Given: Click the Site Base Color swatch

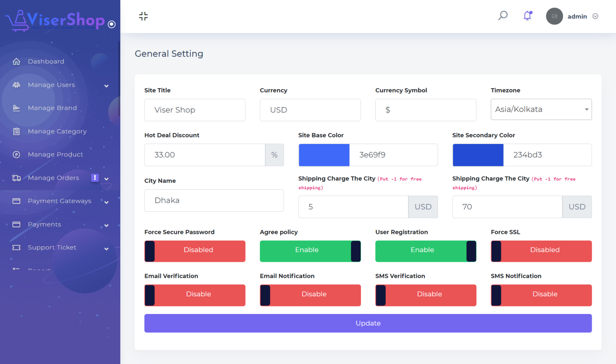Looking at the screenshot, I should 324,155.
